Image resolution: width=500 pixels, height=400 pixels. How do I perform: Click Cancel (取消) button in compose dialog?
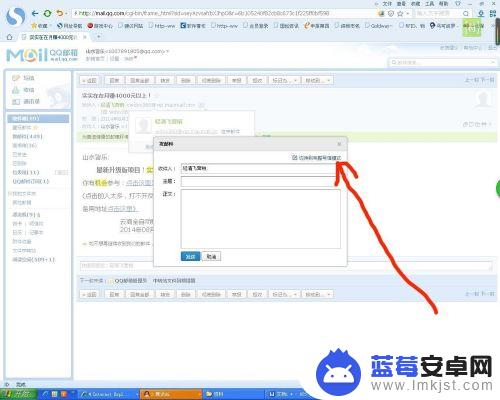point(211,256)
